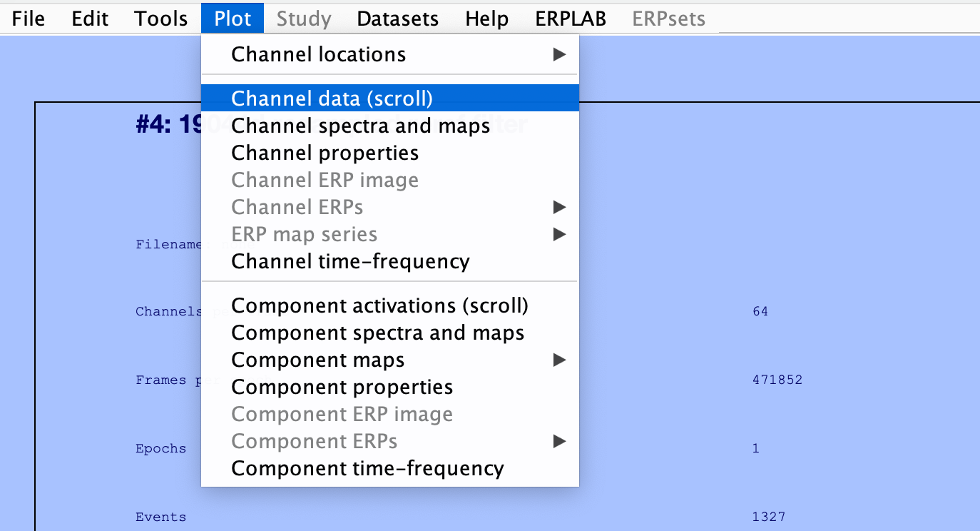Close the open Plot menu

coord(233,19)
